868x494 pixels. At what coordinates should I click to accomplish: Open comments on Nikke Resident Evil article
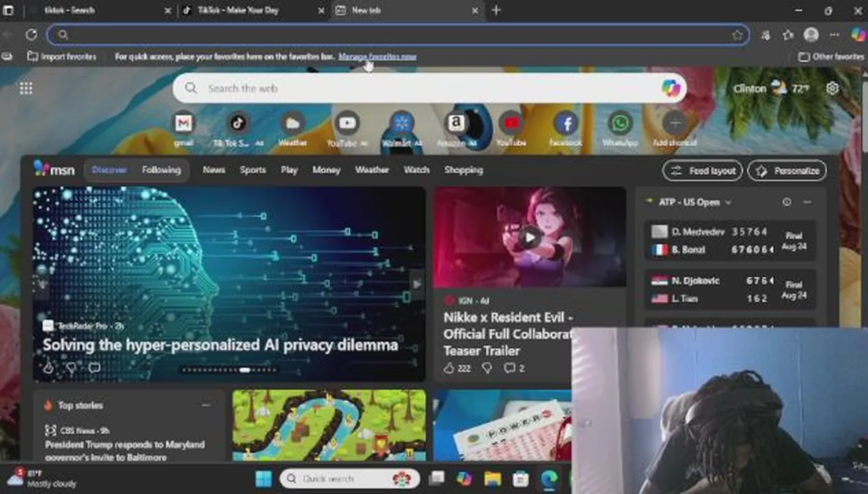click(514, 368)
